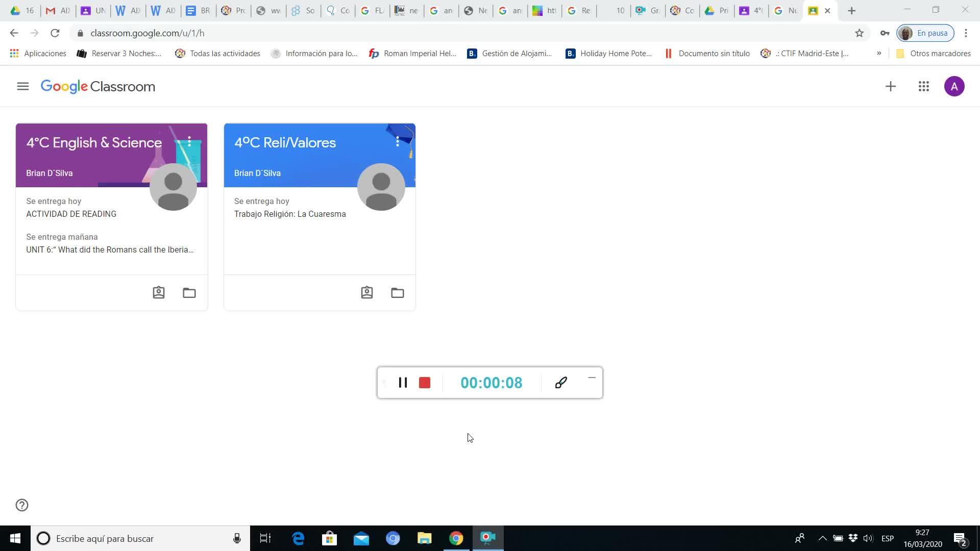Open the Google apps grid
980x551 pixels.
923,86
